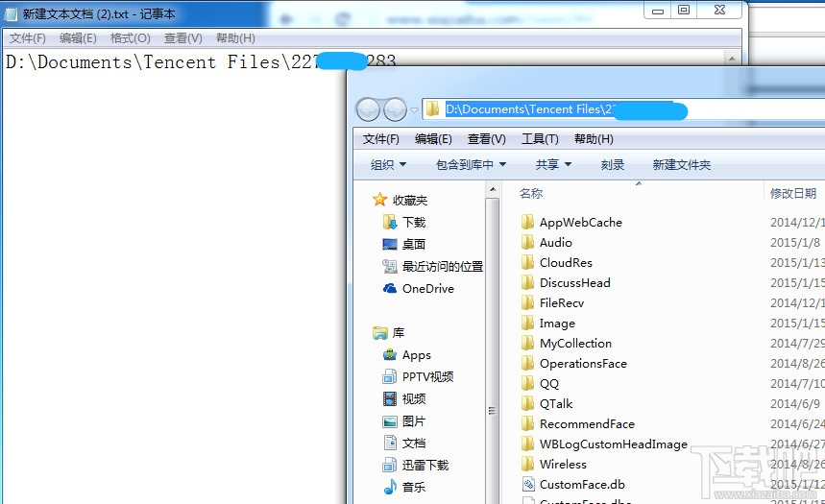Select the QQ folder
This screenshot has height=504, width=825.
pyautogui.click(x=548, y=384)
